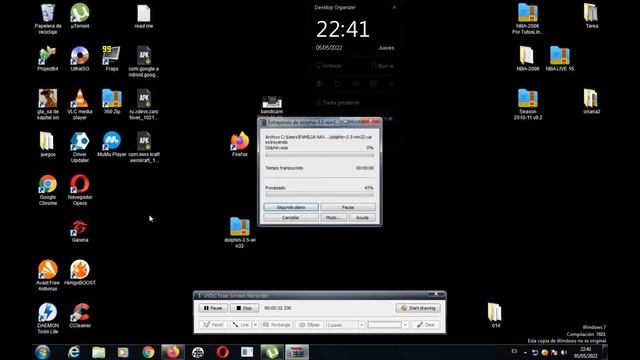Launch VLC media player shortcut
Image resolution: width=640 pixels, height=360 pixels.
coord(80,104)
